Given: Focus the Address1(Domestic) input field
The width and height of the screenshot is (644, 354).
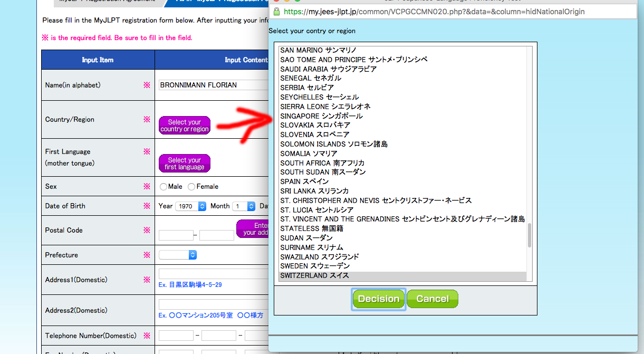Looking at the screenshot, I should point(214,274).
